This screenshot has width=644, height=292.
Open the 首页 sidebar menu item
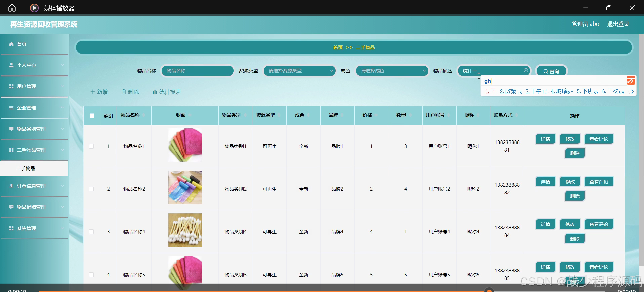[x=34, y=44]
